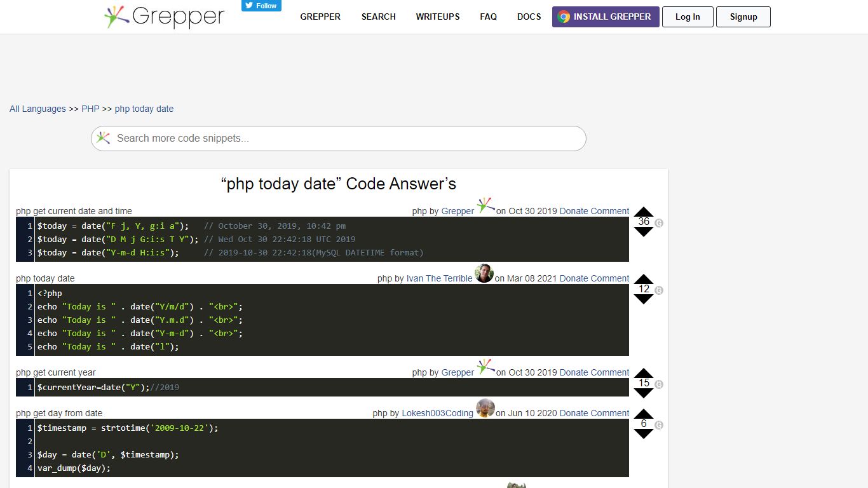Upvote the 'php today date' answer
Viewport: 868px width, 488px height.
click(x=644, y=280)
